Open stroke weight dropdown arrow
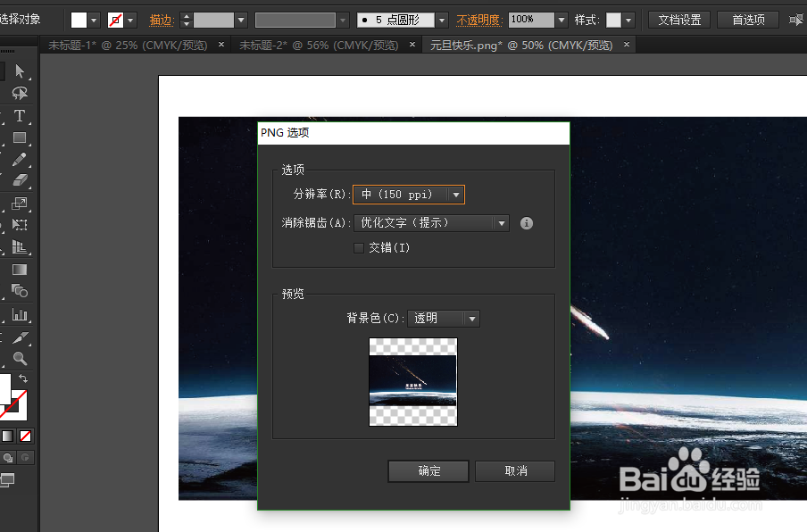 [241, 20]
